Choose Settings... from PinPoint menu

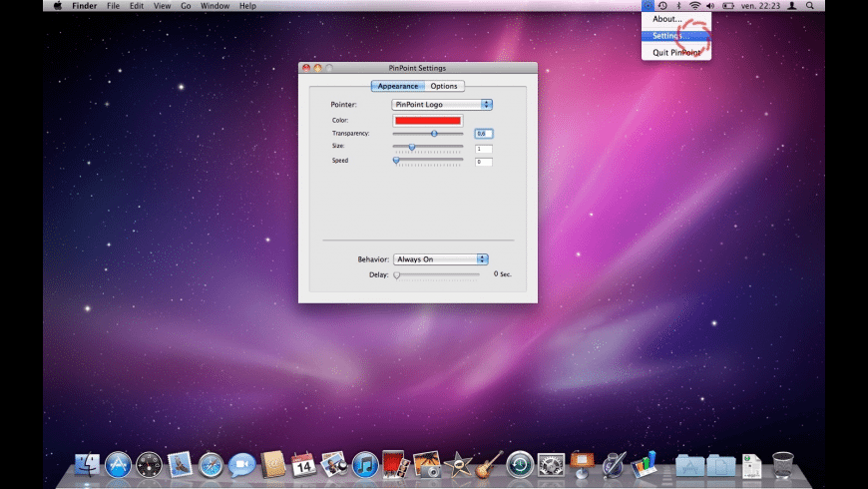675,36
